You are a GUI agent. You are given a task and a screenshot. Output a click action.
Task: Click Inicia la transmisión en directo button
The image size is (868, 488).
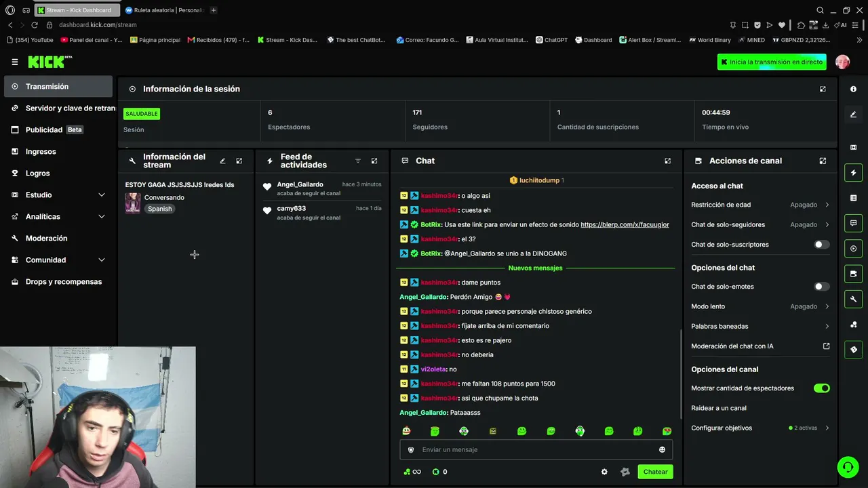[x=772, y=62]
